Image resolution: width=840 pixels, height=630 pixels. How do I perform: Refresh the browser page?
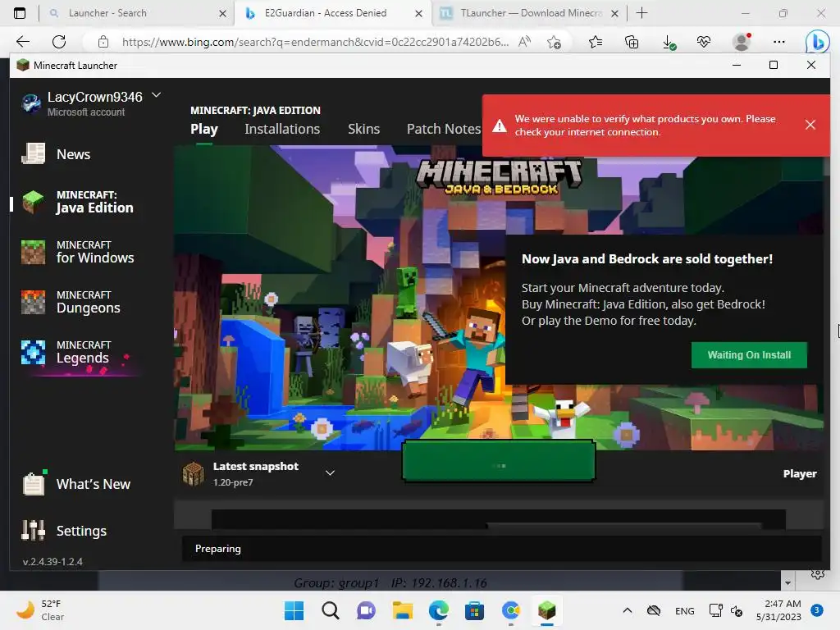coord(59,42)
